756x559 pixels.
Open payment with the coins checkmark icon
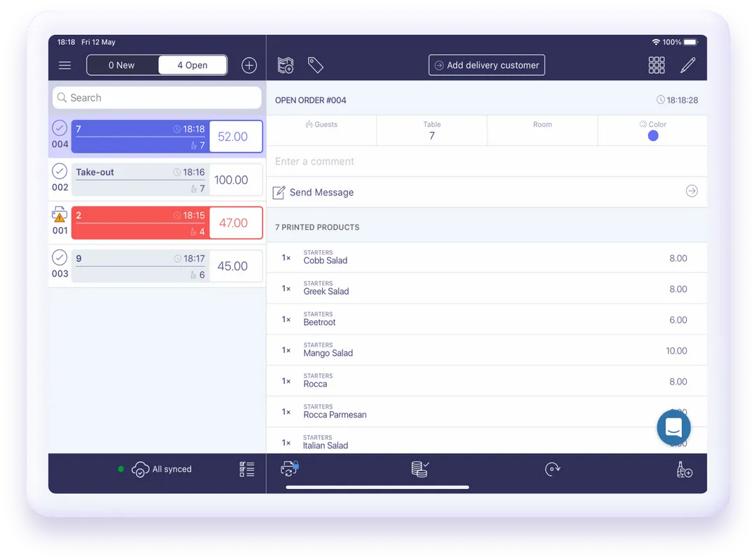pos(419,469)
